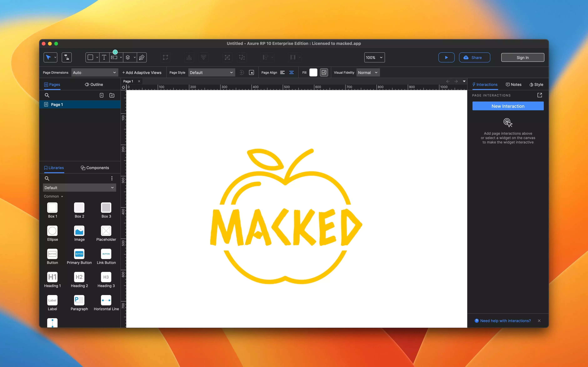
Task: Open libraries options three-dot menu
Action: tap(112, 178)
